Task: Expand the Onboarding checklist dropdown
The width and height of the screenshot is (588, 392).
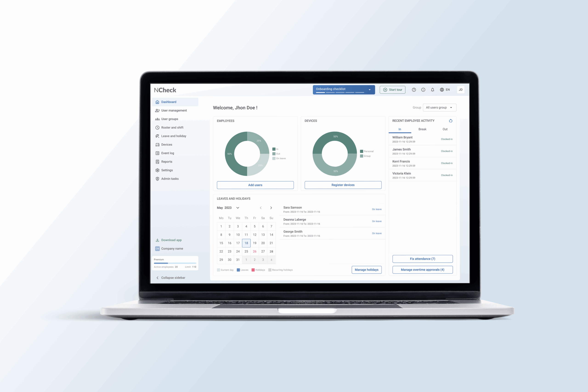Action: click(370, 90)
